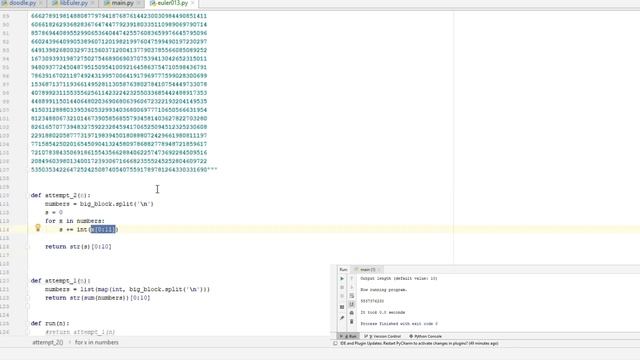Click the highlighted selection x[0:11]

pos(103,229)
